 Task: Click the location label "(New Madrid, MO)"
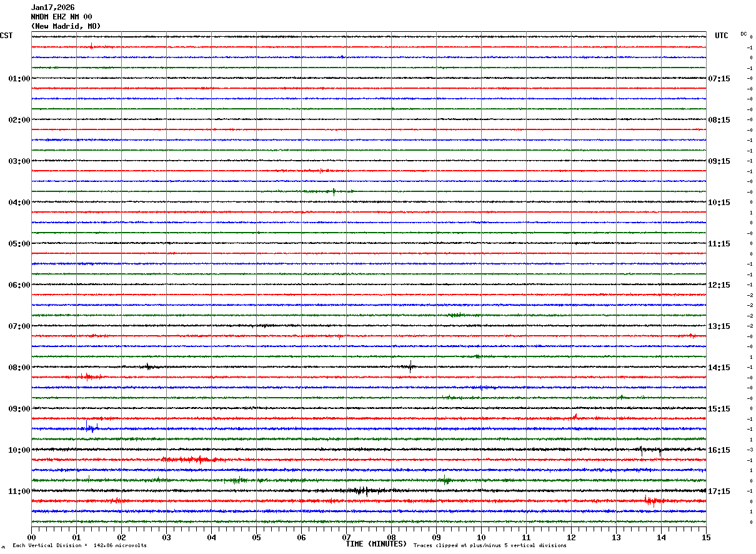[x=66, y=26]
